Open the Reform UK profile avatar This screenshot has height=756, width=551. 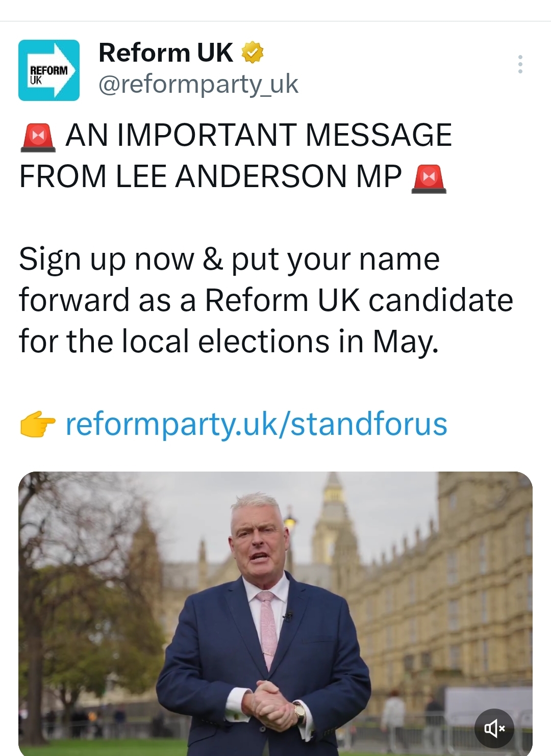49,70
